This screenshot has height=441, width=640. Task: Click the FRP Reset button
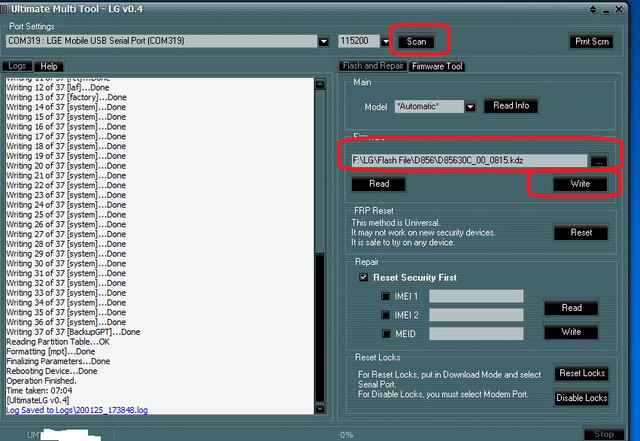tap(581, 233)
